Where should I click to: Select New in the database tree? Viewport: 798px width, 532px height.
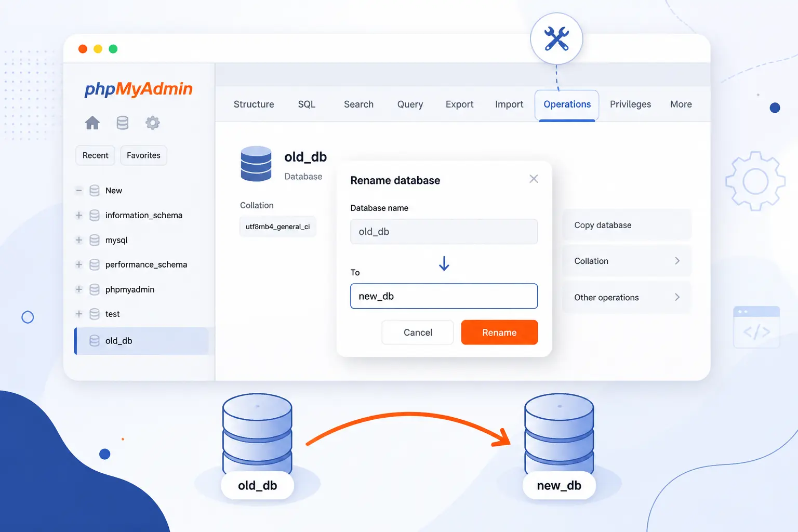pyautogui.click(x=114, y=191)
